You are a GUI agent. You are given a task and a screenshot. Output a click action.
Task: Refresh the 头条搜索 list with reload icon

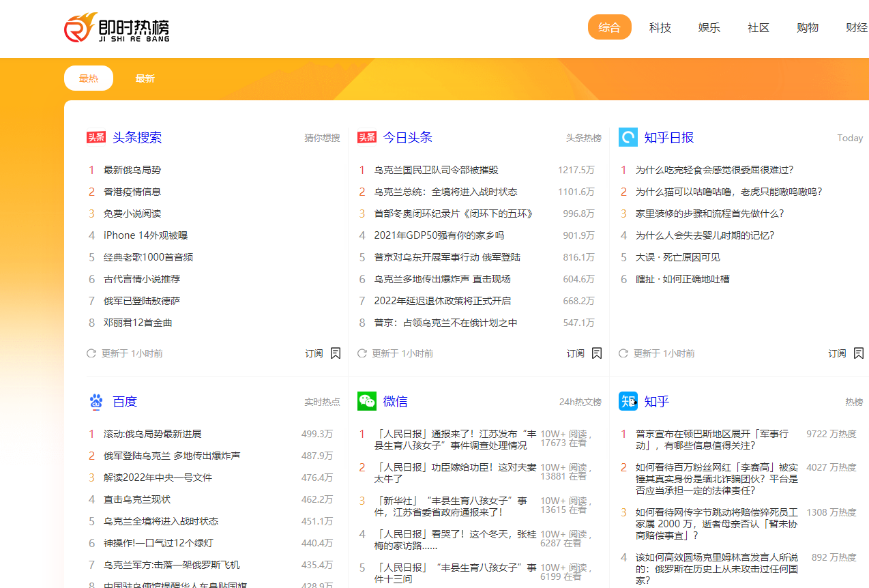pos(91,353)
